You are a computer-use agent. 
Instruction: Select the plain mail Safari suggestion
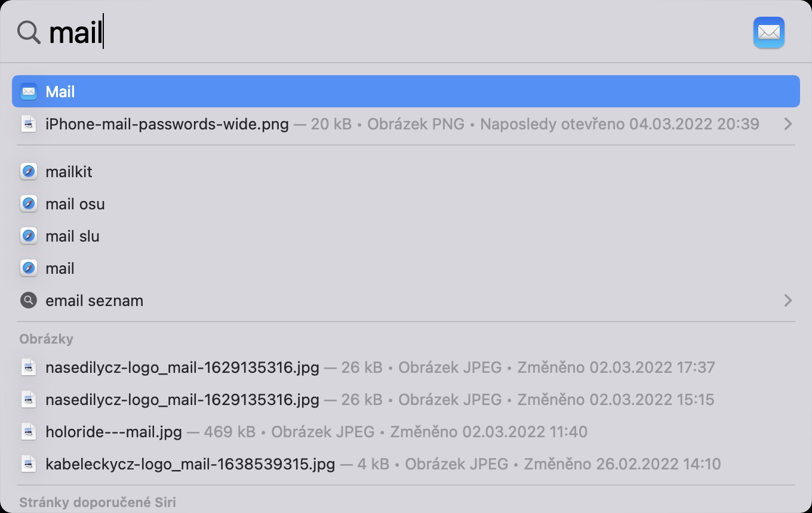[60, 268]
